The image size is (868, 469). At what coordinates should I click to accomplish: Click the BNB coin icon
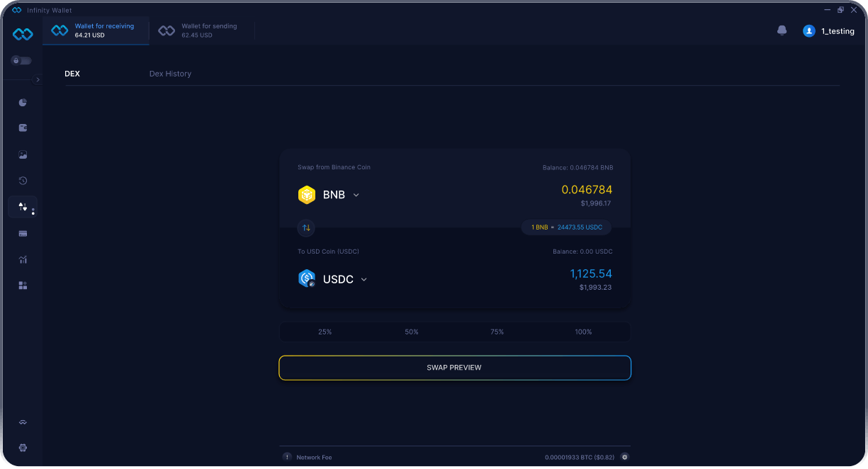click(307, 195)
